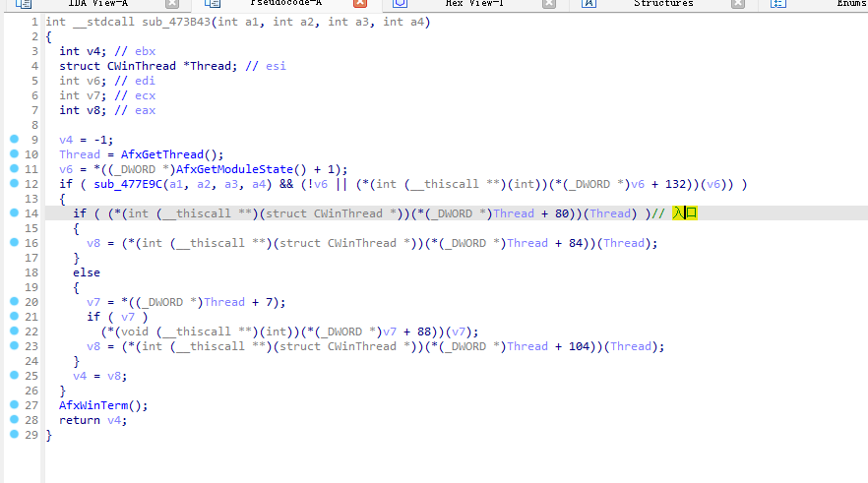868x483 pixels.
Task: Toggle breakpoint dot on line 12
Action: 15,183
